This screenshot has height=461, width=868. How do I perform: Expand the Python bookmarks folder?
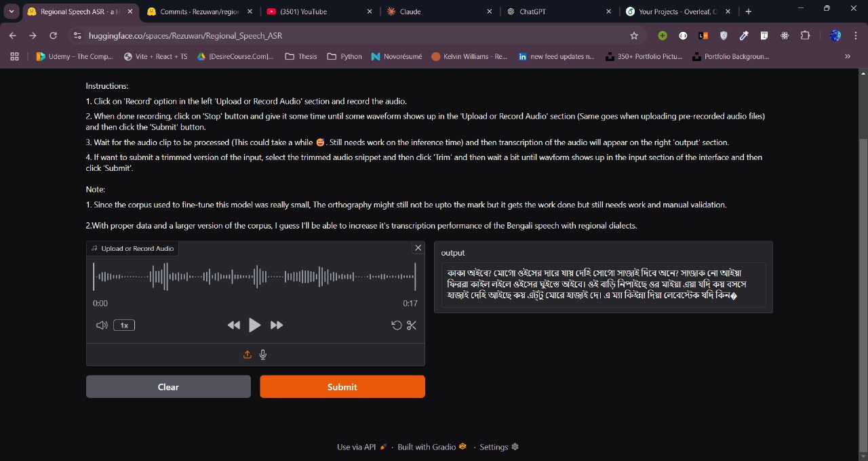pyautogui.click(x=344, y=56)
